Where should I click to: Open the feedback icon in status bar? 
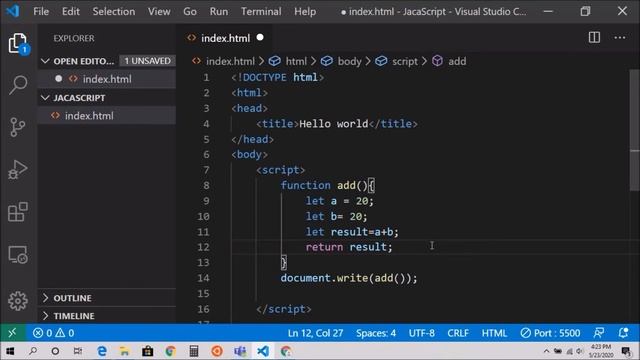(x=599, y=333)
